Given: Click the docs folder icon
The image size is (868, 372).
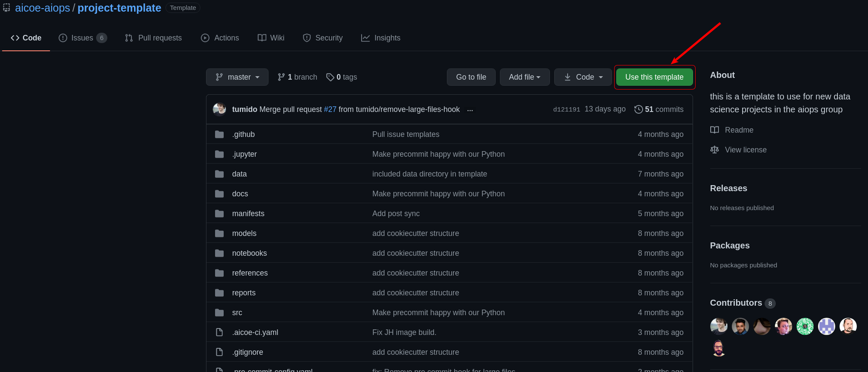Looking at the screenshot, I should tap(219, 194).
